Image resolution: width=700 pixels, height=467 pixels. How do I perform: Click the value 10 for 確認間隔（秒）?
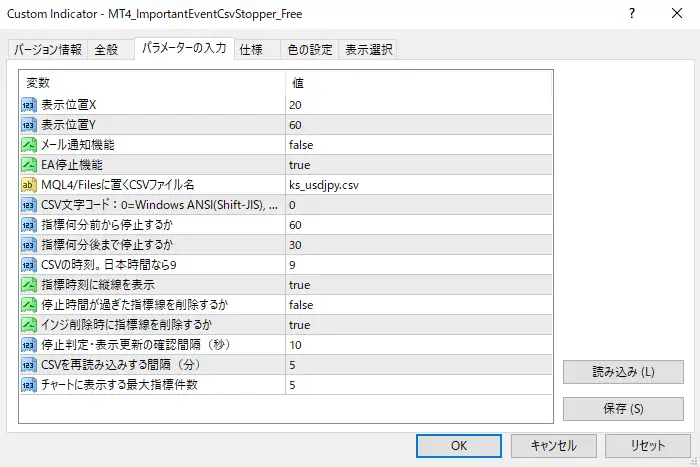[x=295, y=345]
